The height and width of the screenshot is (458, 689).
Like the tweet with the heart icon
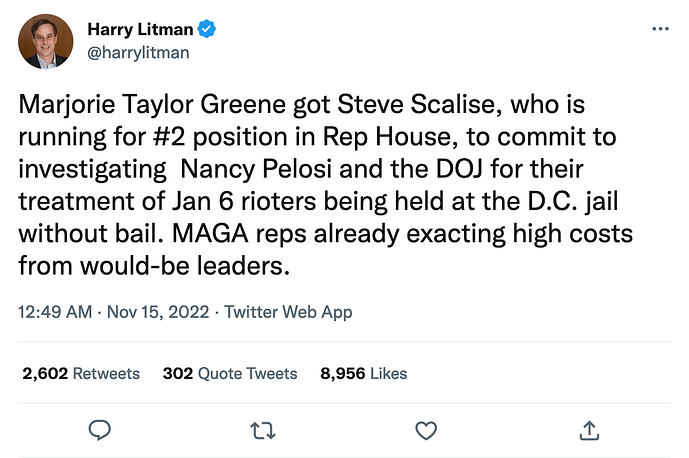(x=426, y=429)
